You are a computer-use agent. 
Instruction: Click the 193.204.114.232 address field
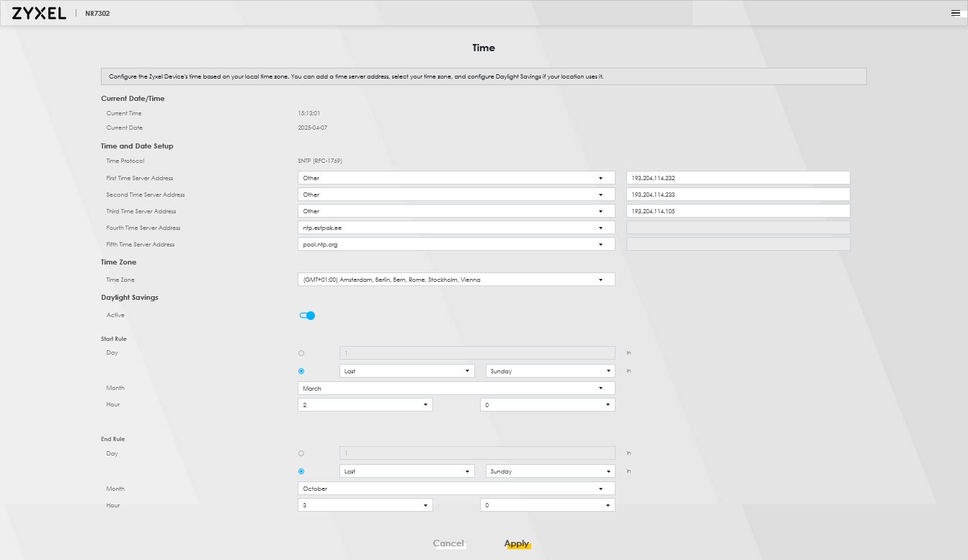[x=738, y=178]
